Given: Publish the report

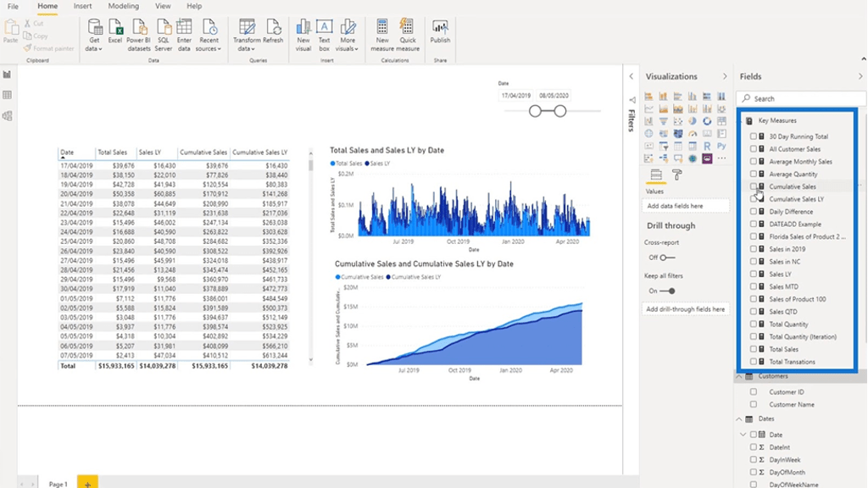Looking at the screenshot, I should pos(440,31).
